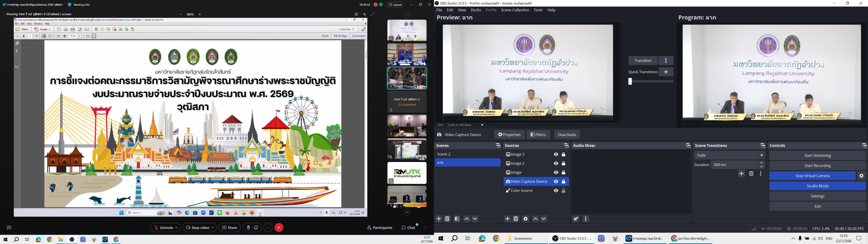Raise hand in Webex meeting controls

pyautogui.click(x=248, y=228)
